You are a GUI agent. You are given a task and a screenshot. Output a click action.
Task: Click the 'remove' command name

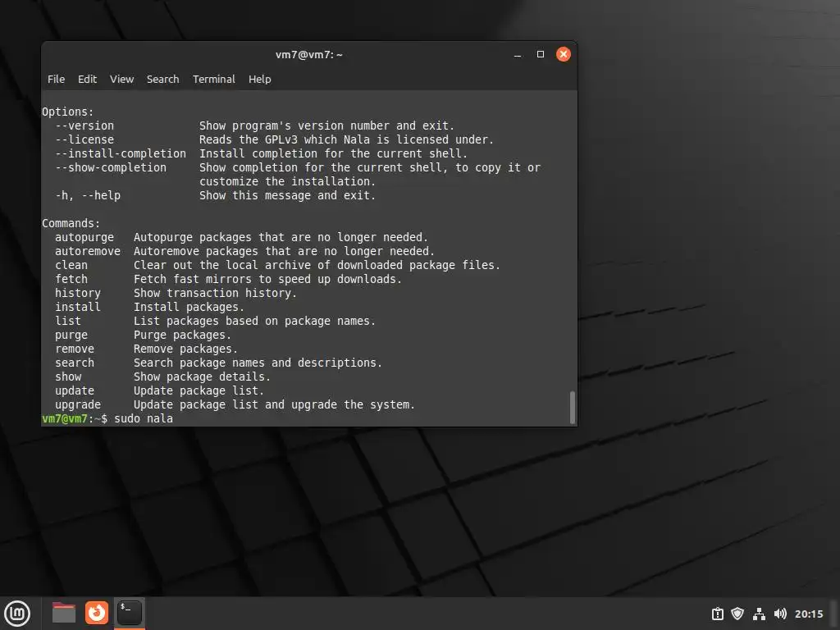[75, 349]
